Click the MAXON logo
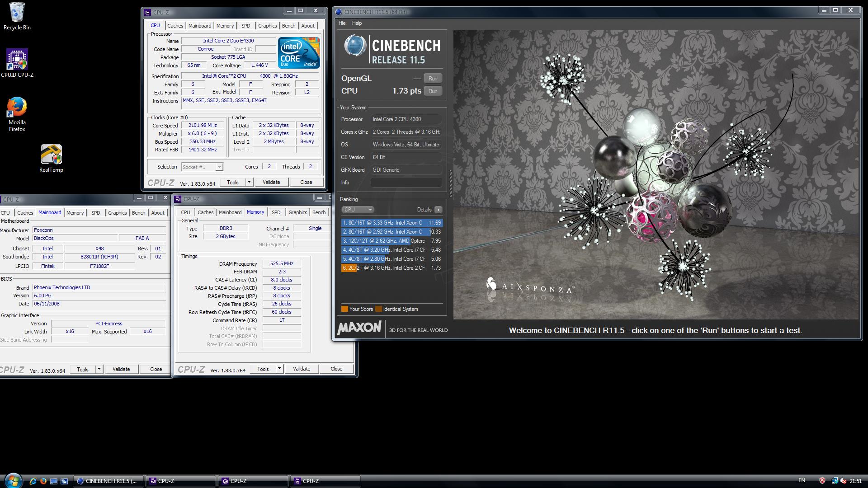This screenshot has width=868, height=488. (359, 328)
